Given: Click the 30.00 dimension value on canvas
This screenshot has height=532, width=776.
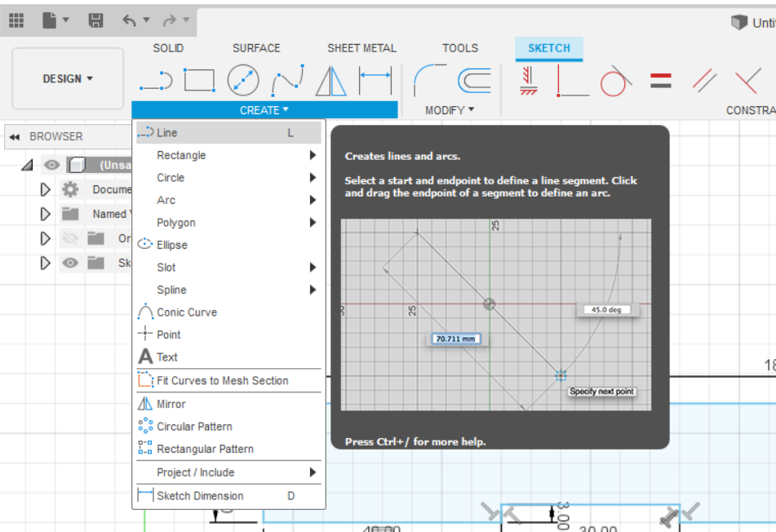Looking at the screenshot, I should pos(598,528).
